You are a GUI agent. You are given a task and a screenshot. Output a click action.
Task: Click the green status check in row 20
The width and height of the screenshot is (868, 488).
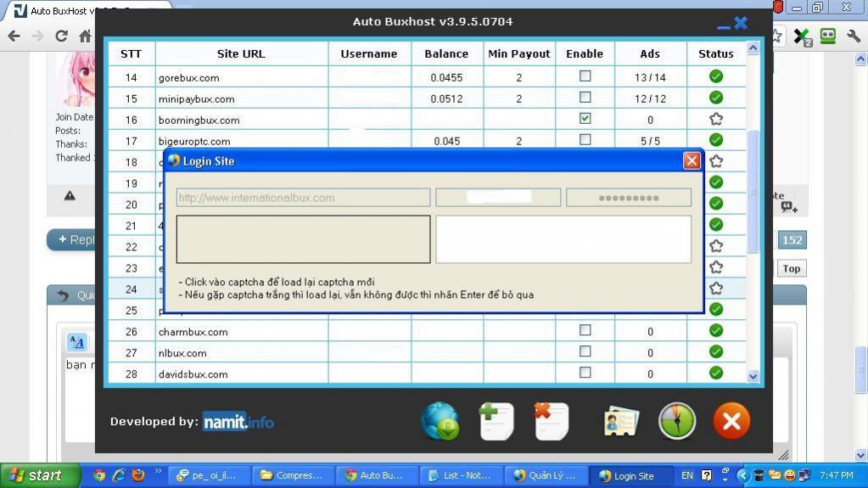pyautogui.click(x=716, y=204)
